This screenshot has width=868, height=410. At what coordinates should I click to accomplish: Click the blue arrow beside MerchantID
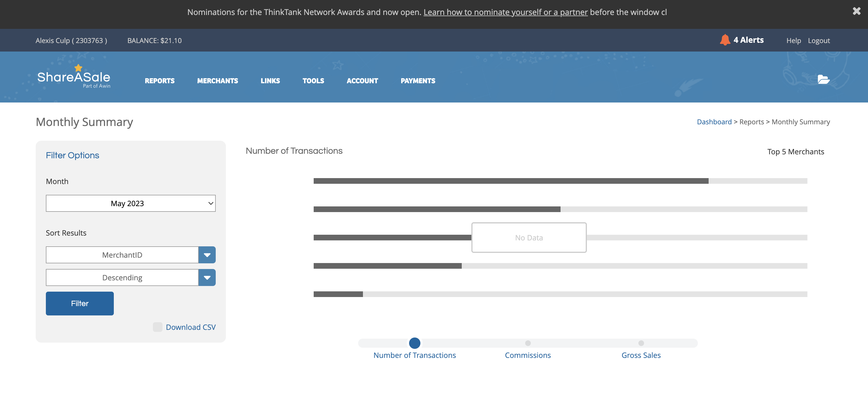207,255
